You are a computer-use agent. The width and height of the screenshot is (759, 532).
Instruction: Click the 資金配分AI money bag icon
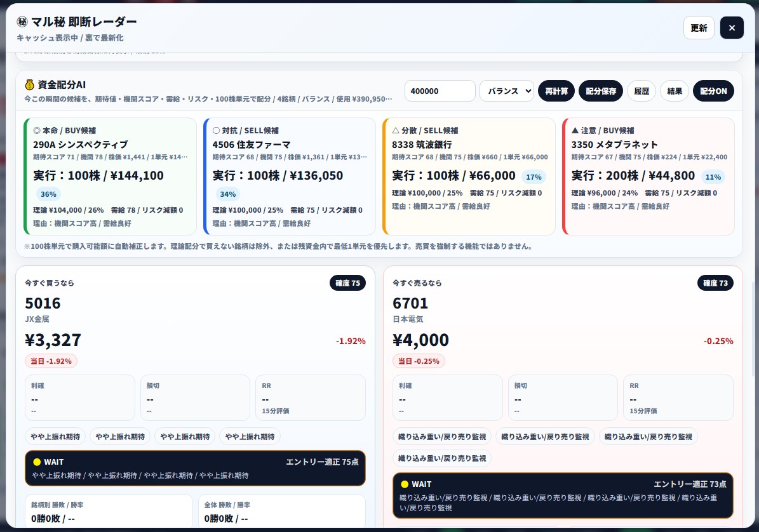[29, 84]
